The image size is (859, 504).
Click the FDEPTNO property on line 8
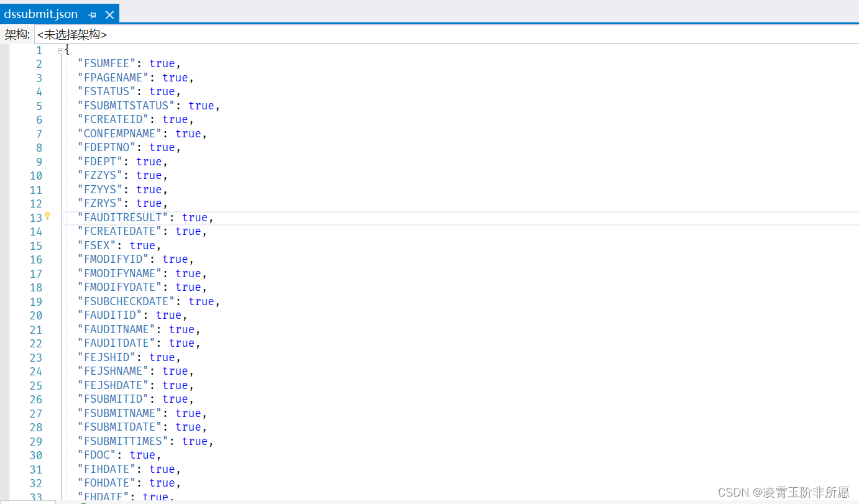[106, 147]
